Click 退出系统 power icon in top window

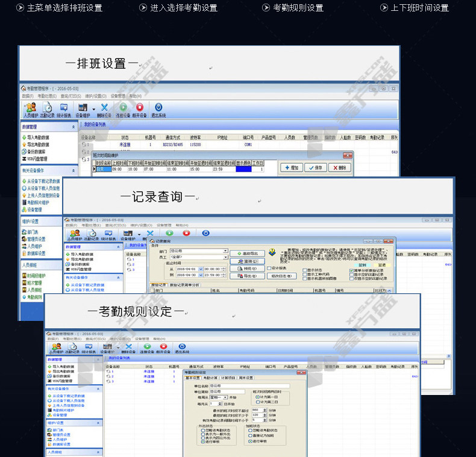point(158,108)
